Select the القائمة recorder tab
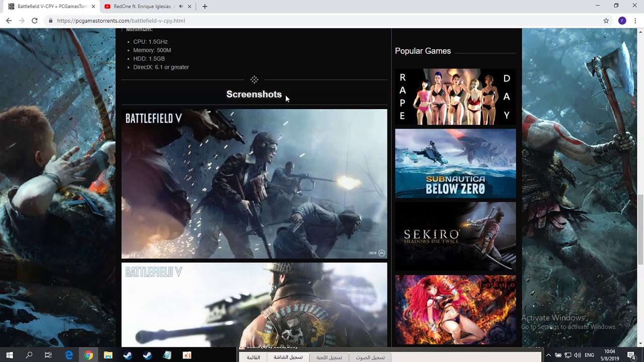Viewport: 644px width, 362px height. pyautogui.click(x=253, y=357)
